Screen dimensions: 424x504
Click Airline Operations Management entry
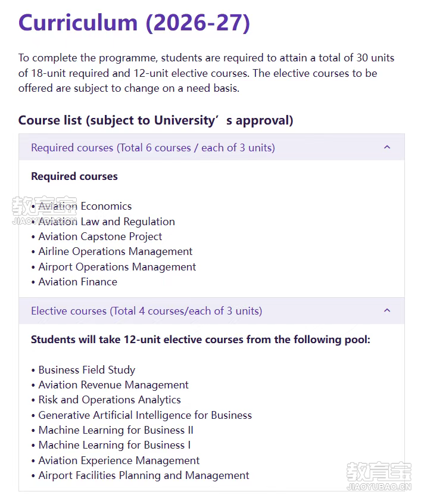tap(116, 251)
